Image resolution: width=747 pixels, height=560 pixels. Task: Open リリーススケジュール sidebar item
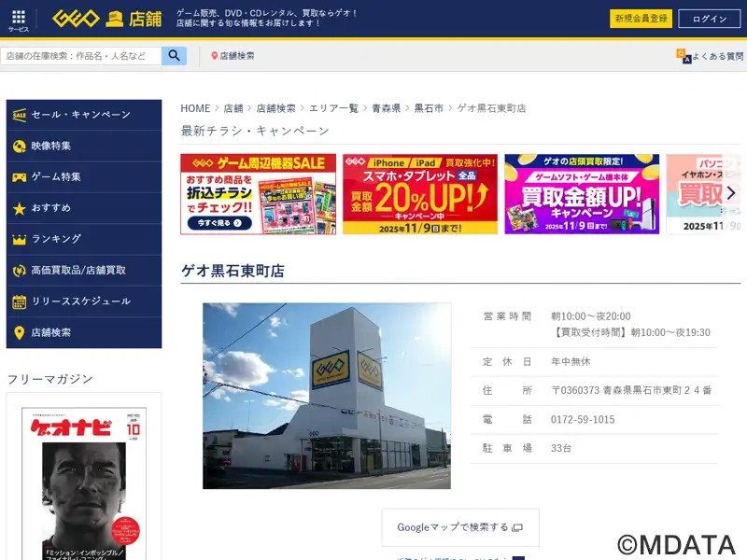click(x=84, y=301)
